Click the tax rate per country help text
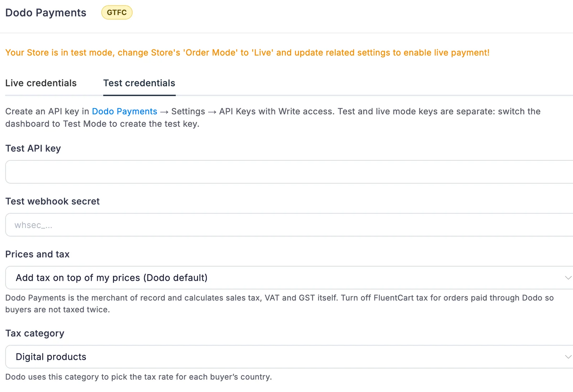This screenshot has width=573, height=392. [139, 377]
